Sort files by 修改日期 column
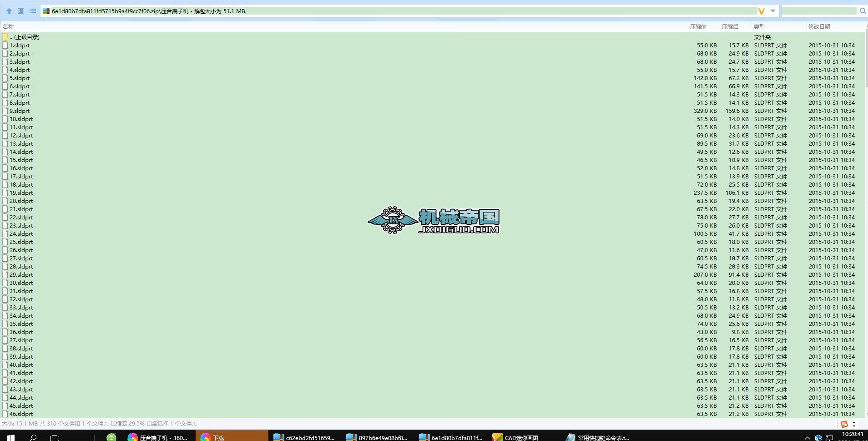Viewport: 868px width, 441px height. pyautogui.click(x=819, y=26)
